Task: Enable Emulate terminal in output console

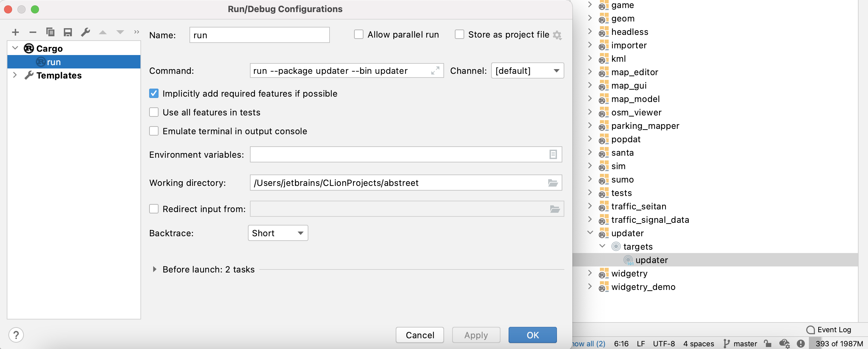Action: pyautogui.click(x=154, y=131)
